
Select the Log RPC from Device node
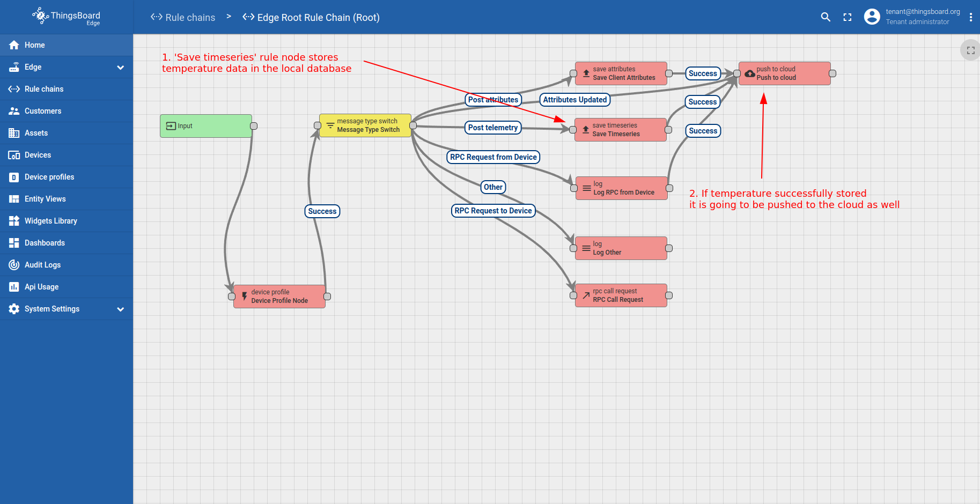[x=622, y=188]
